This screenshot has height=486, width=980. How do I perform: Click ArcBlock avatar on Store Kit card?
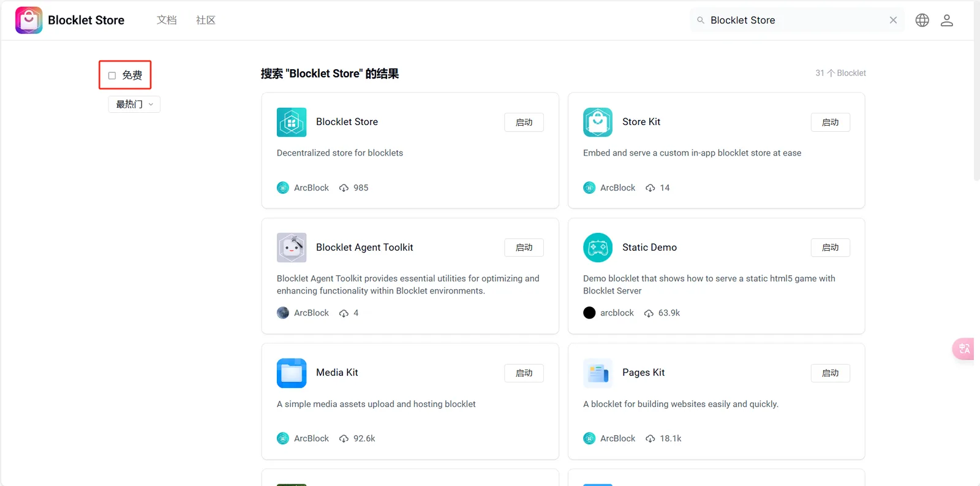pyautogui.click(x=589, y=188)
